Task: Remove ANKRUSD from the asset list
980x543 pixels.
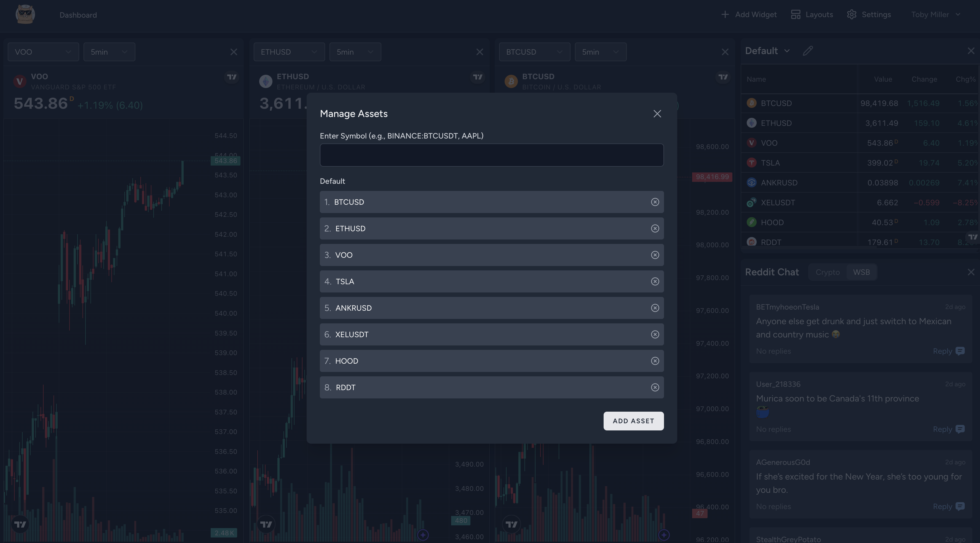Action: point(655,308)
